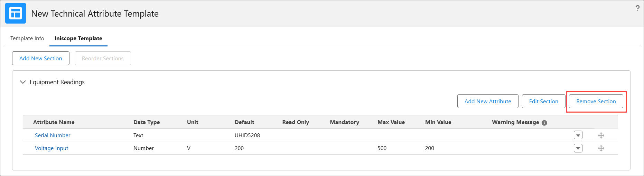The image size is (644, 176).
Task: Click the Equipment Readings section title
Action: pyautogui.click(x=57, y=82)
